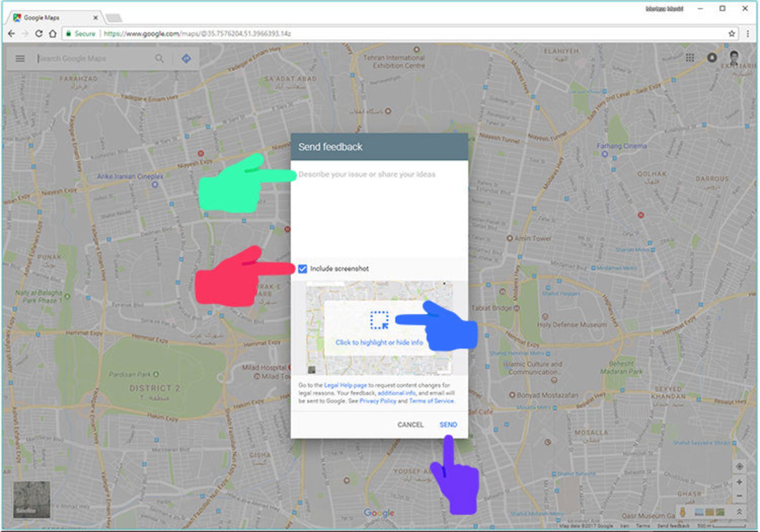Zoom in on the map

pyautogui.click(x=739, y=482)
